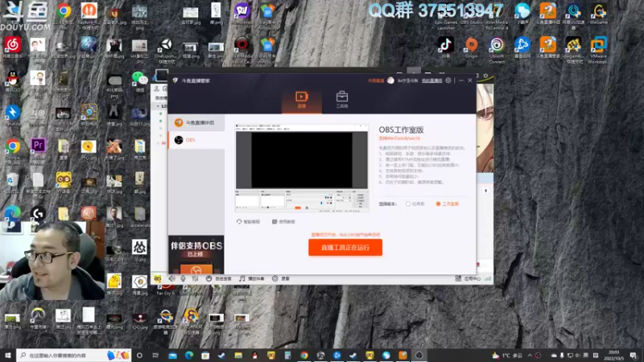The height and width of the screenshot is (362, 644).
Task: Open AVerMedia RECentral 4 desktop shortcut
Action: pyautogui.click(x=497, y=16)
